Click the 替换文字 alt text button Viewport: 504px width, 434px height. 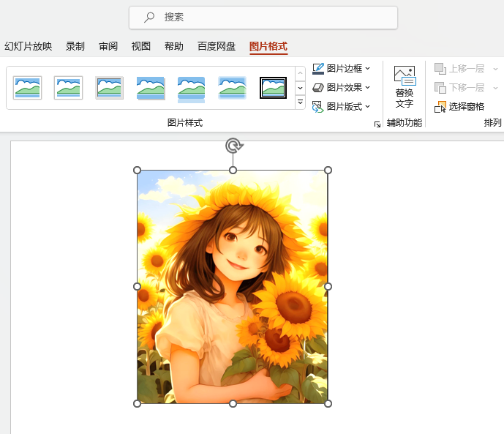[x=405, y=87]
